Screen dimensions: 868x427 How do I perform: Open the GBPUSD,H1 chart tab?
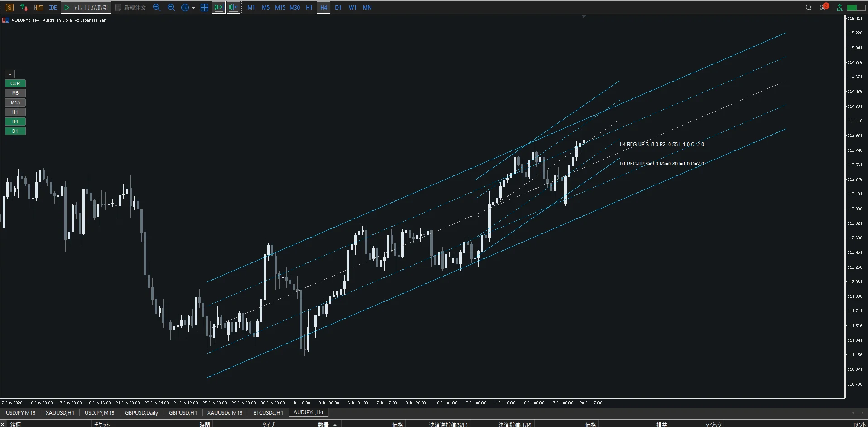click(183, 412)
